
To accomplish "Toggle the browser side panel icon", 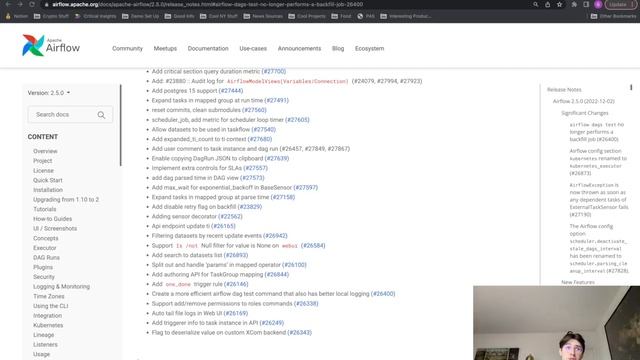I will (x=586, y=4).
